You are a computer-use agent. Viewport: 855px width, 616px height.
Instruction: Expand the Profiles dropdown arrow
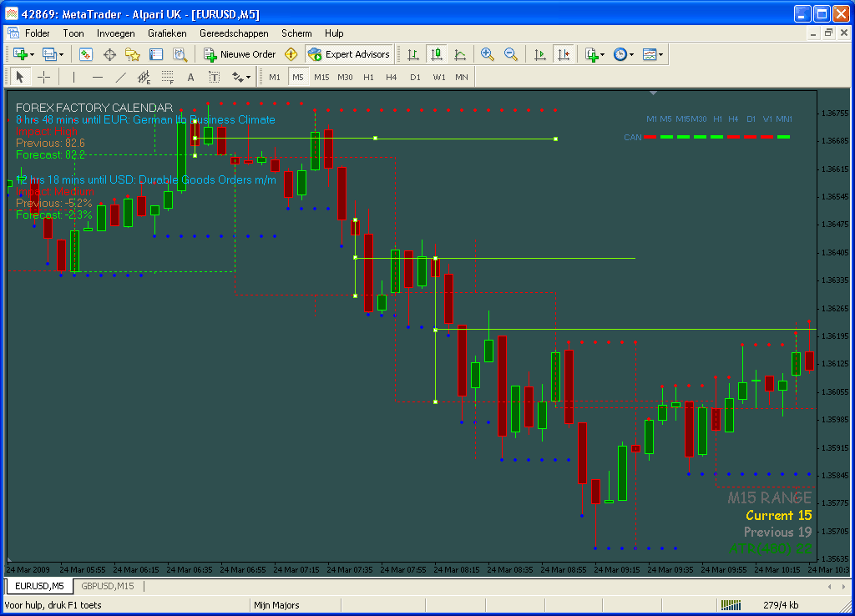[61, 54]
